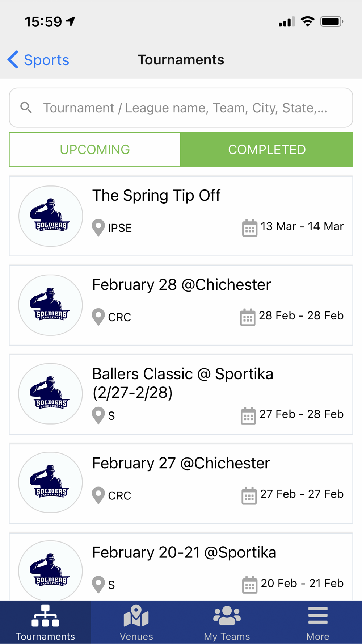Go back to Sports

tap(38, 60)
